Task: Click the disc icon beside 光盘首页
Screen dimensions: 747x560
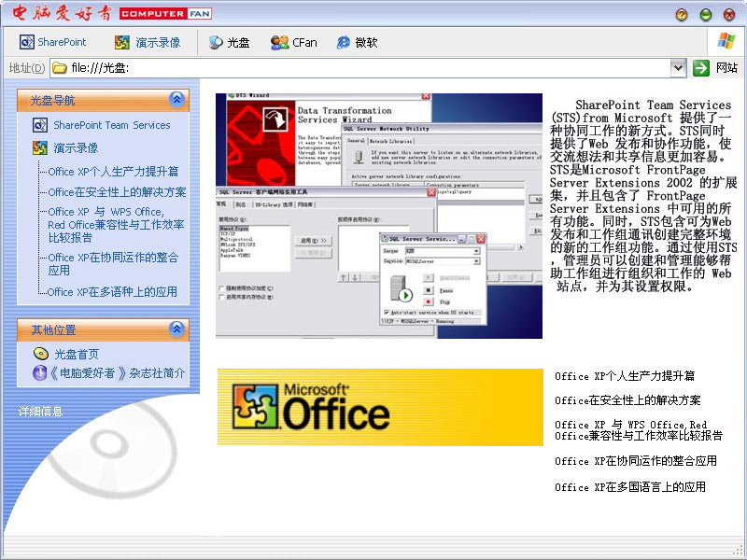Action: [x=41, y=354]
